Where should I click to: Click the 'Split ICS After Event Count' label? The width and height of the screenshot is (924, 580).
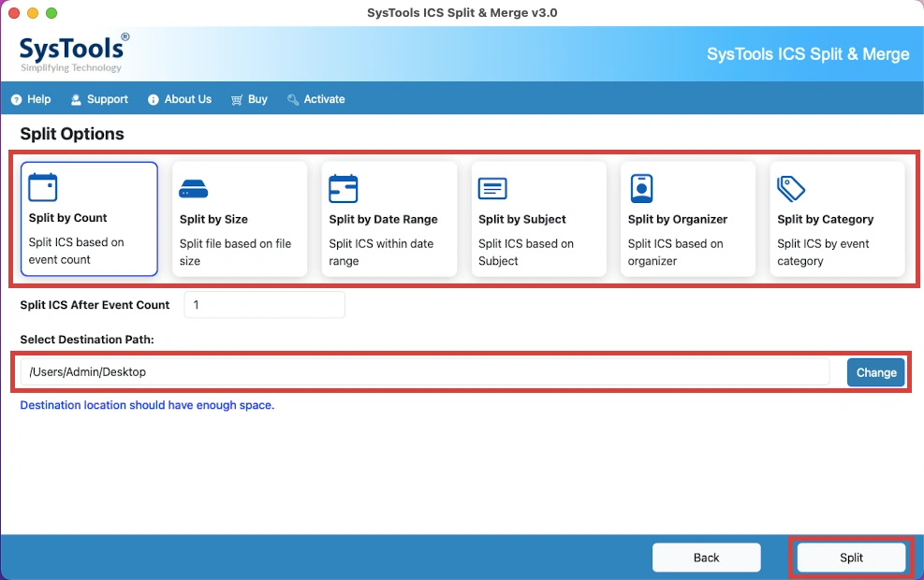pos(95,305)
